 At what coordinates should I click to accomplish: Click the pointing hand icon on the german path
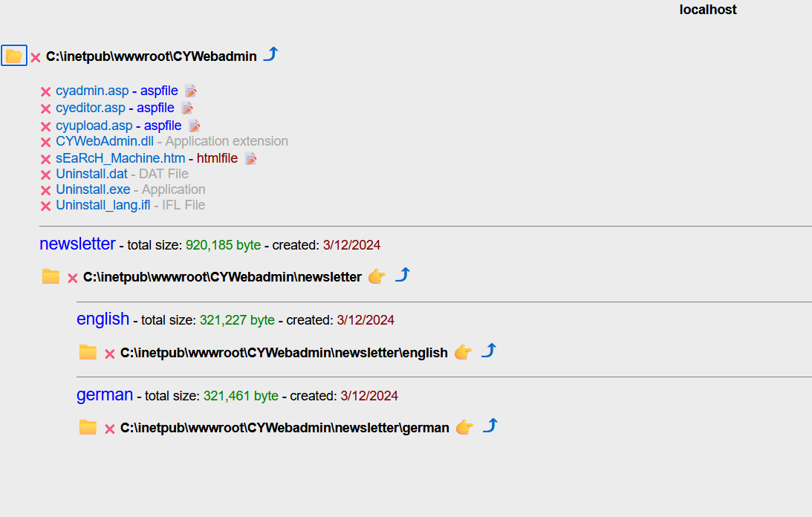pos(464,427)
